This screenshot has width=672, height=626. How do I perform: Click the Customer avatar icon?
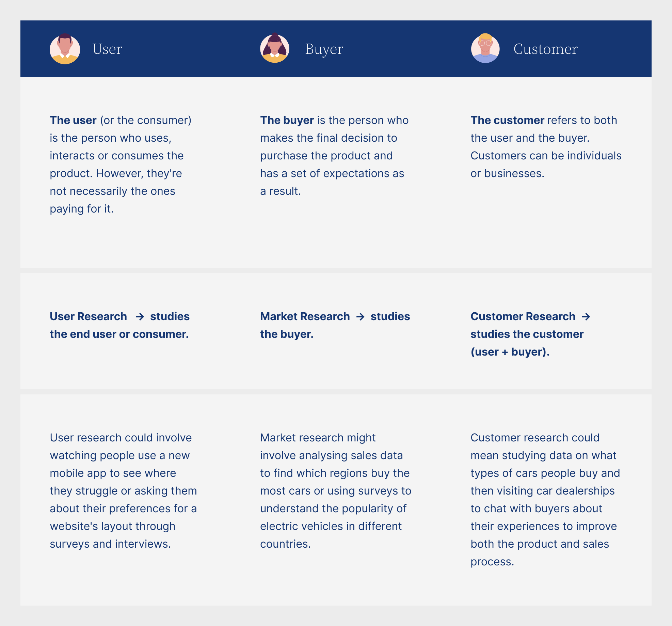485,48
